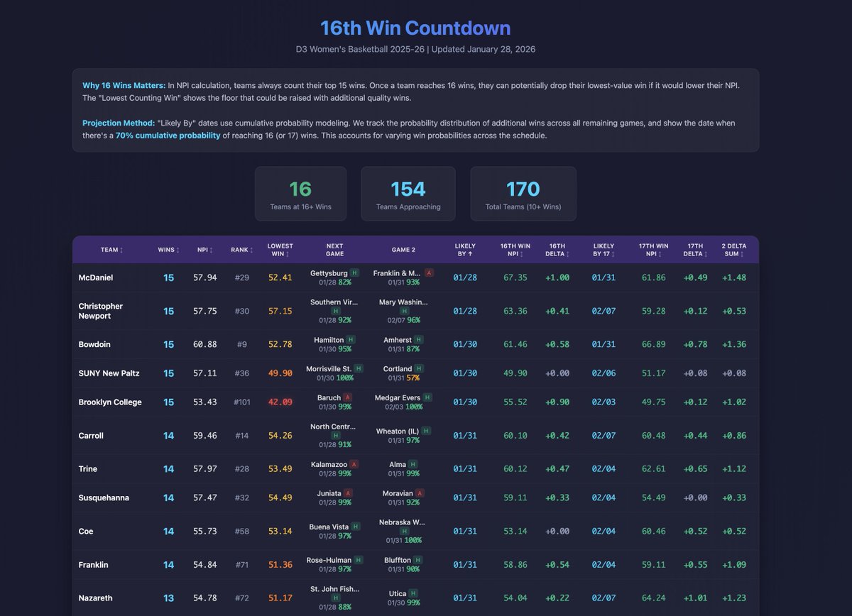
Task: Sort by the LIKELY BY 17 header
Action: tap(603, 250)
